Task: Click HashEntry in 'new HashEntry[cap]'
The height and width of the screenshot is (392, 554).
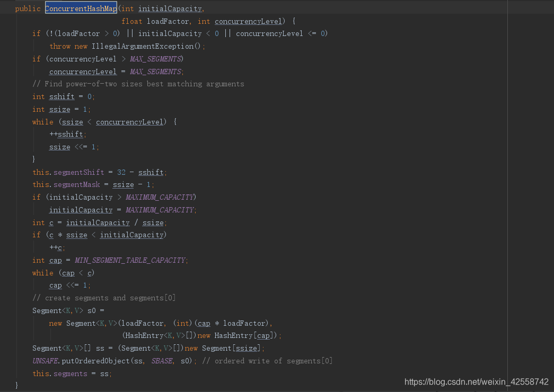Action: click(x=233, y=336)
